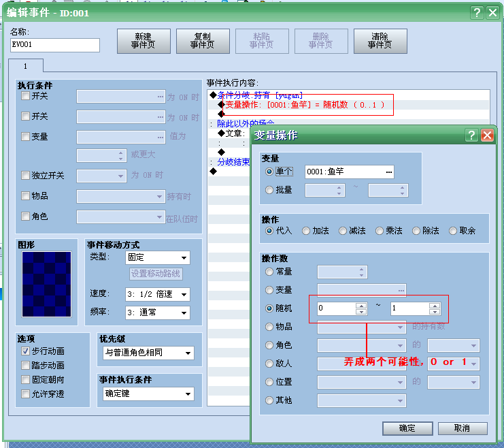Select the 物品 operand option
Image resolution: width=504 pixels, height=448 pixels.
click(269, 327)
